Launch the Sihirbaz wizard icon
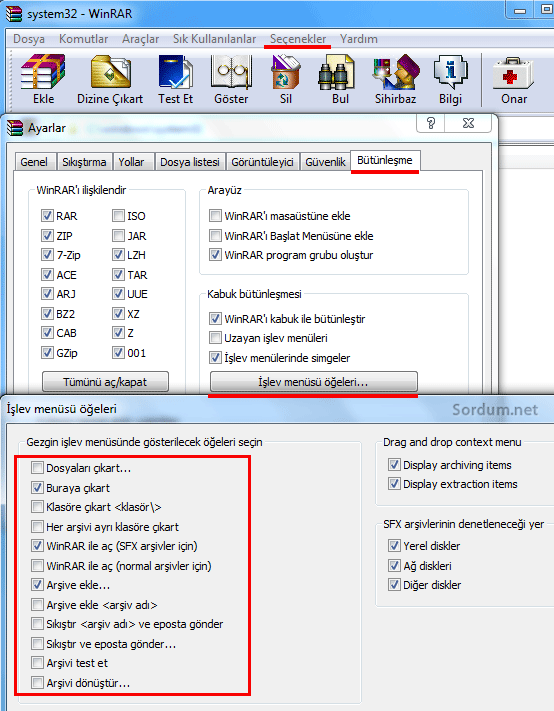The height and width of the screenshot is (711, 554). pyautogui.click(x=396, y=72)
